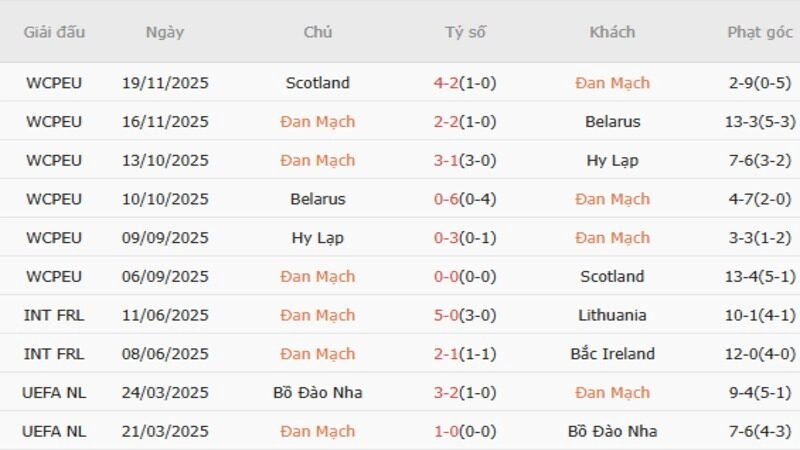Image resolution: width=800 pixels, height=450 pixels.
Task: Select the 12-0(4-0) corner kick stat
Action: click(x=760, y=354)
